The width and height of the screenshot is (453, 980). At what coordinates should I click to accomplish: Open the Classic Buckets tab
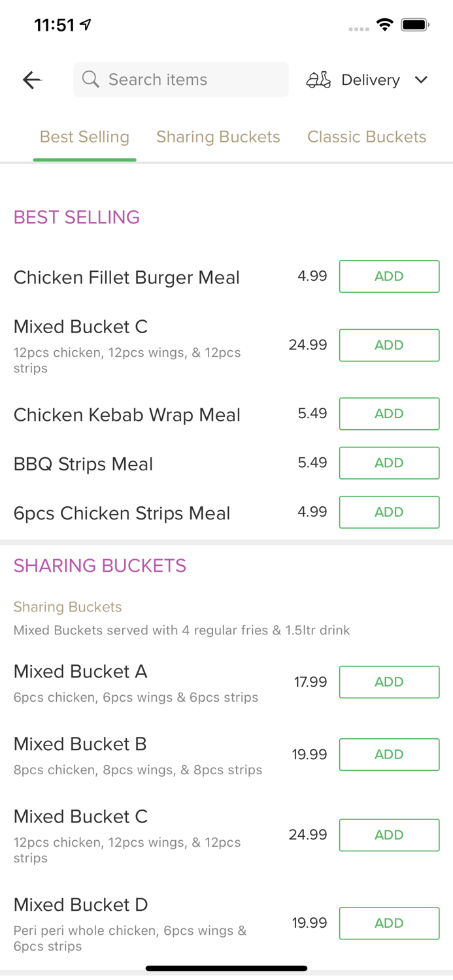(367, 137)
